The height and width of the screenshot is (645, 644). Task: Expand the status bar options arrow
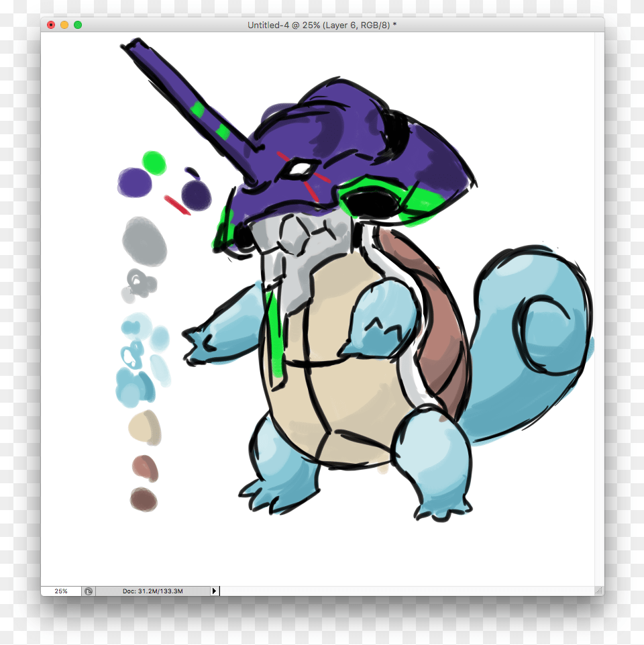pos(214,591)
